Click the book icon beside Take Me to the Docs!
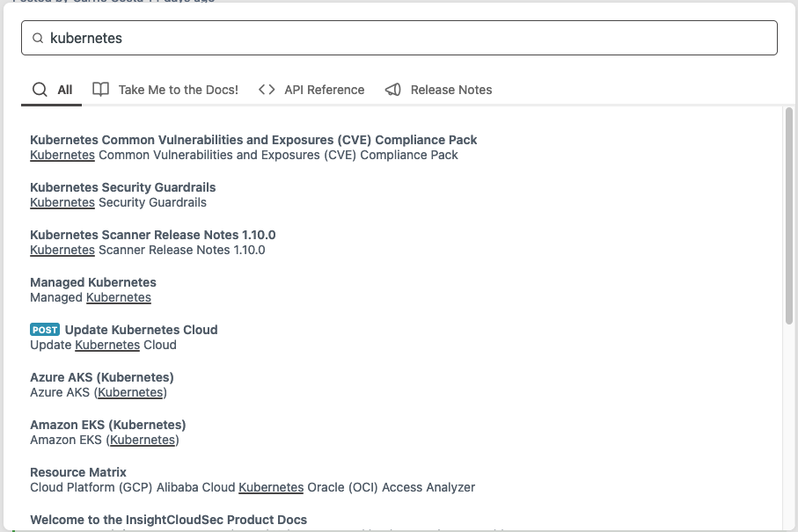This screenshot has width=798, height=532. point(101,90)
